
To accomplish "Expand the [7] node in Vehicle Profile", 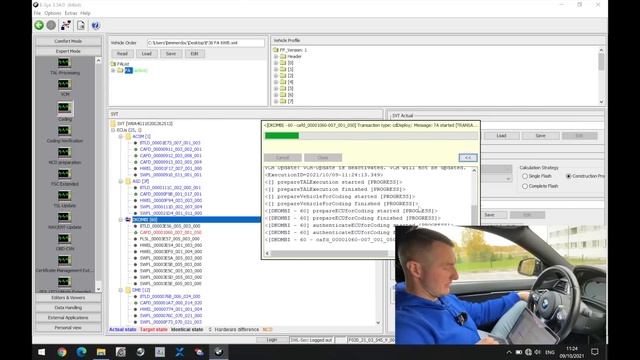I will click(276, 101).
